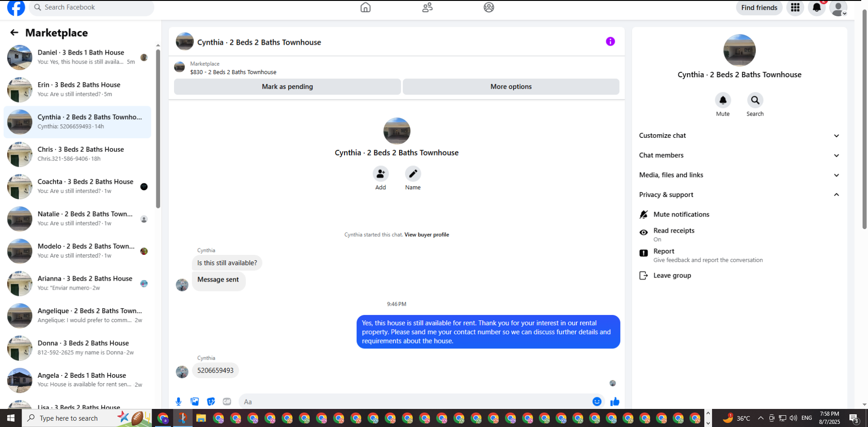Click Report conversation option
Screen dimensions: 868x427
[740, 255]
